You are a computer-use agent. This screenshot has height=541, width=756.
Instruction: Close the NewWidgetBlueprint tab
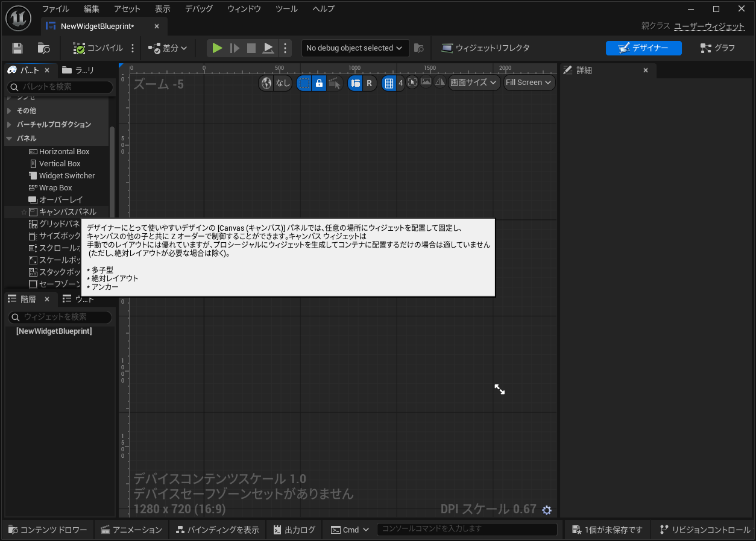[x=157, y=27]
